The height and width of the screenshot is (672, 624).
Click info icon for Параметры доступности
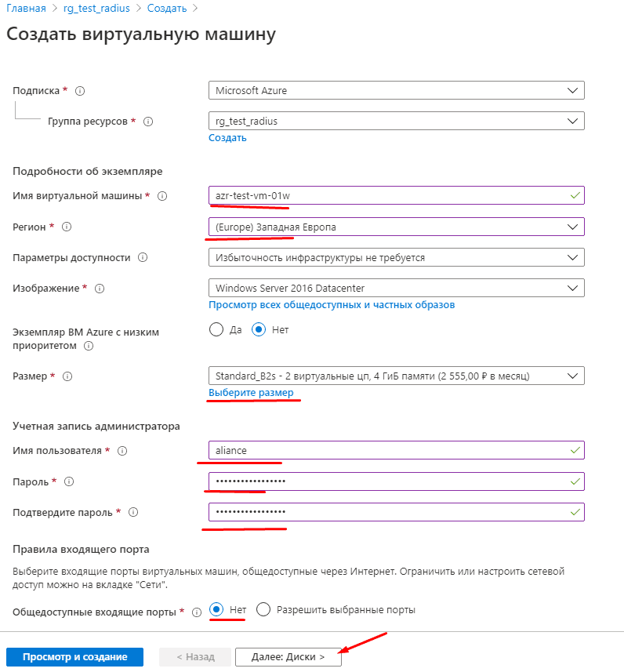click(x=143, y=257)
